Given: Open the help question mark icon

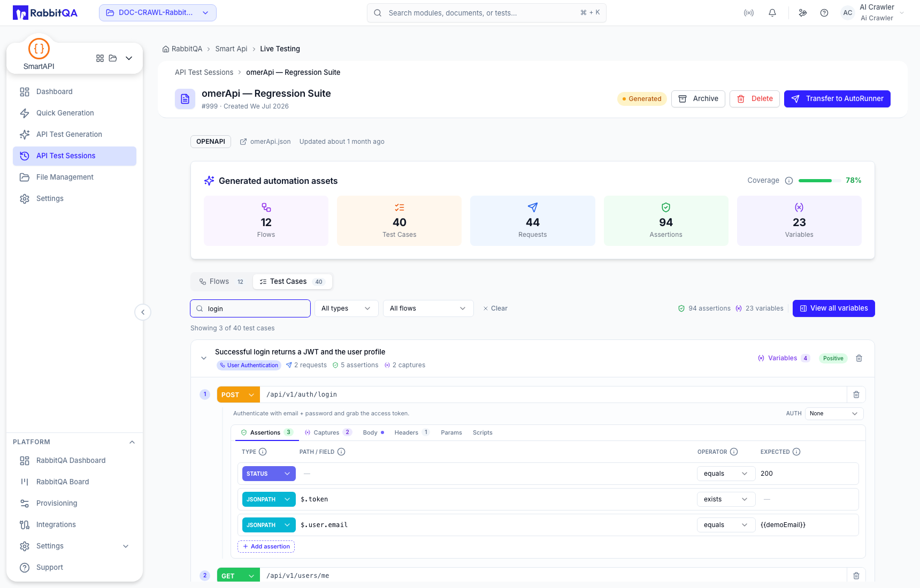Looking at the screenshot, I should [x=824, y=13].
